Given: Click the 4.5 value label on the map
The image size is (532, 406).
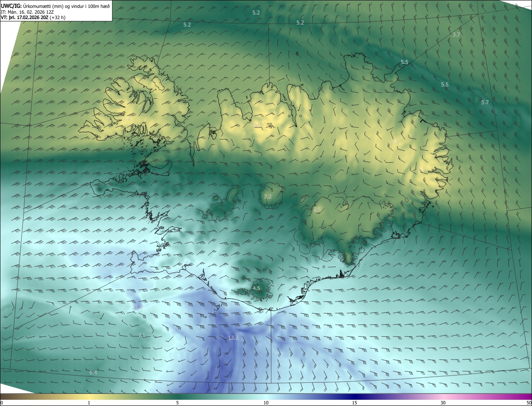Looking at the screenshot, I should pos(256,288).
